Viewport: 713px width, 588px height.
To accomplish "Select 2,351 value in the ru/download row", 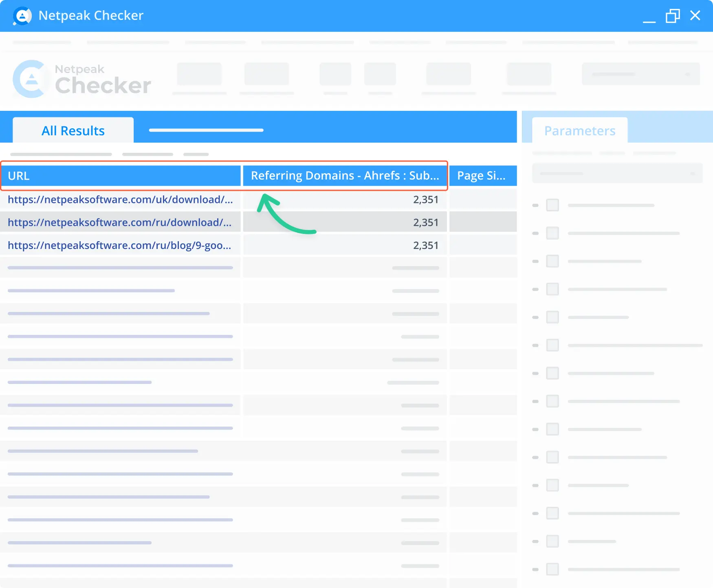I will [x=426, y=222].
